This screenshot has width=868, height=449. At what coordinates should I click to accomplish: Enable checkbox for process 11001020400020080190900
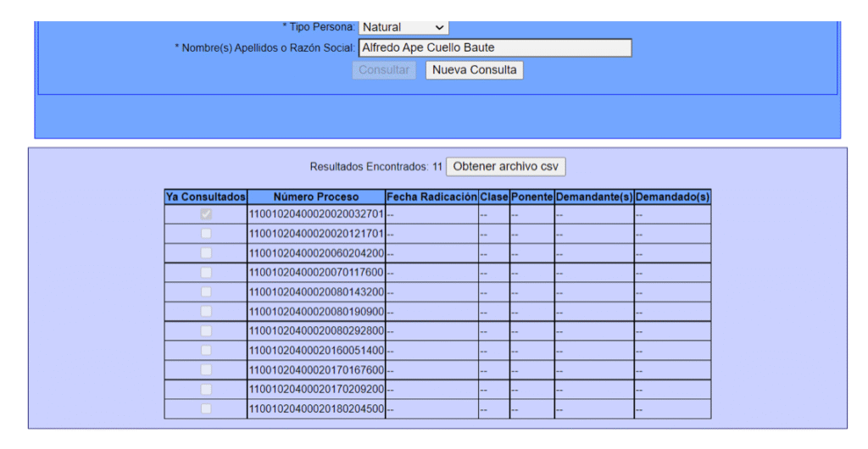[206, 312]
